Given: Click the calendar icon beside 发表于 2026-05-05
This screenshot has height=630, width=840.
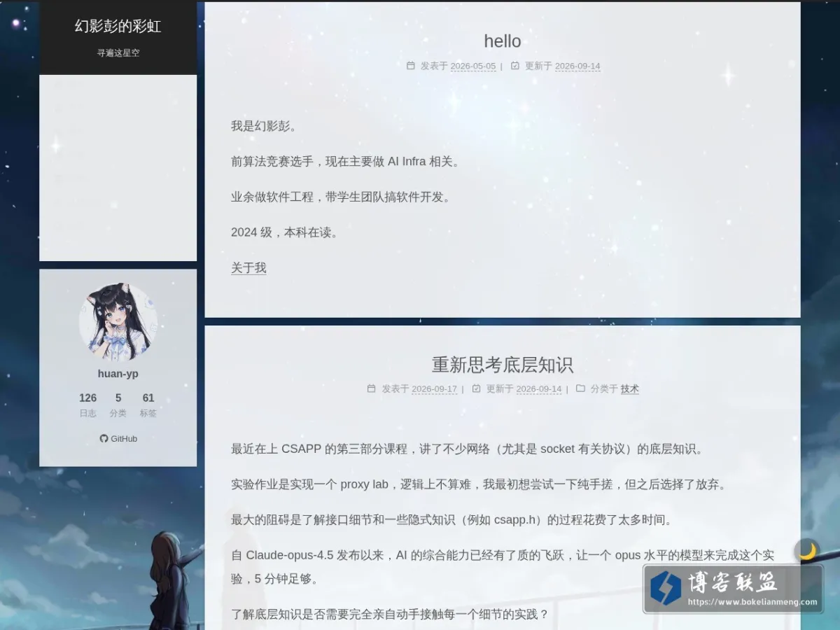Looking at the screenshot, I should 411,66.
